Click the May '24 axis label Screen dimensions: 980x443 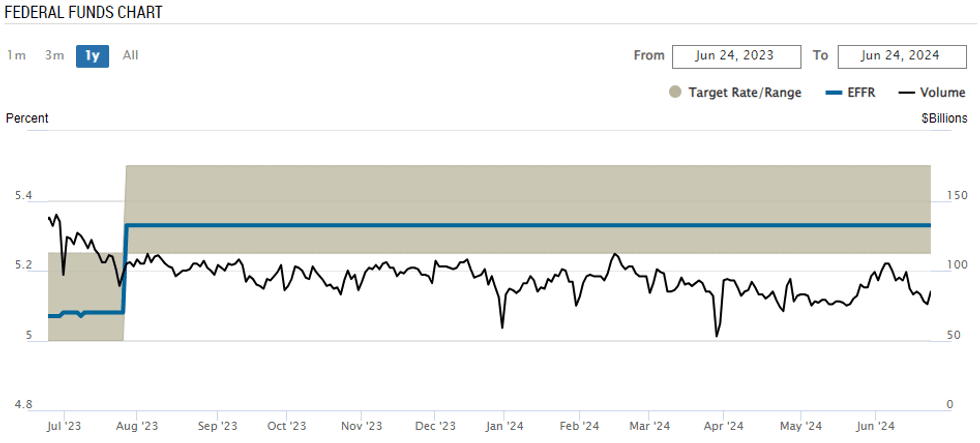coord(802,426)
